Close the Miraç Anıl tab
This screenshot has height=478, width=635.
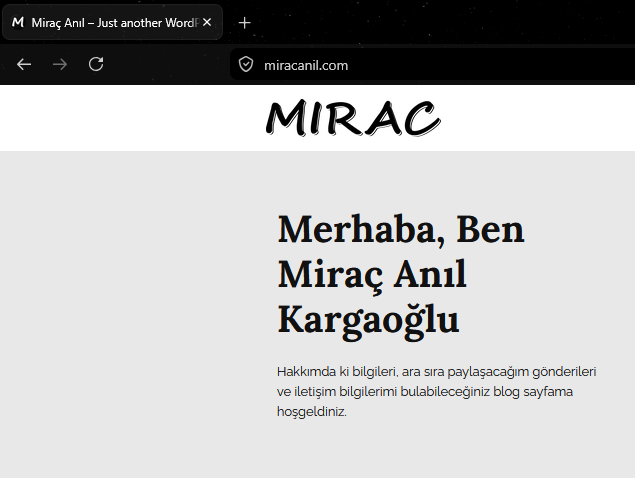click(207, 22)
